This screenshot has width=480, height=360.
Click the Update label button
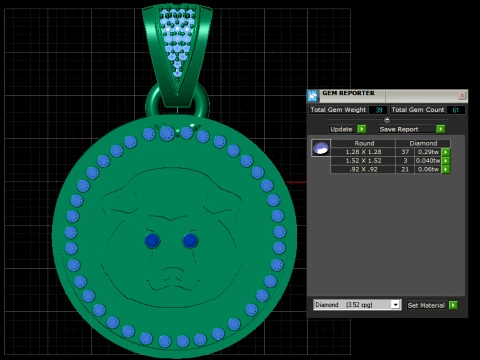pos(341,129)
